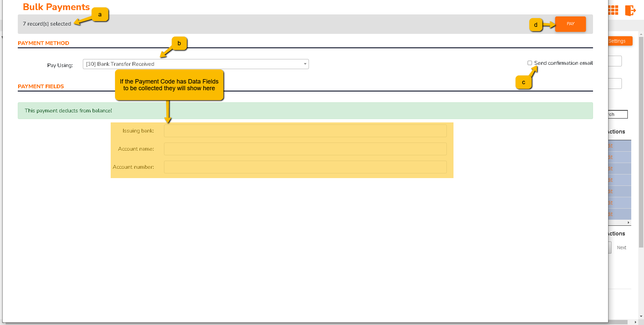The image size is (644, 325).
Task: Focus the Issuing bank field
Action: pos(305,131)
